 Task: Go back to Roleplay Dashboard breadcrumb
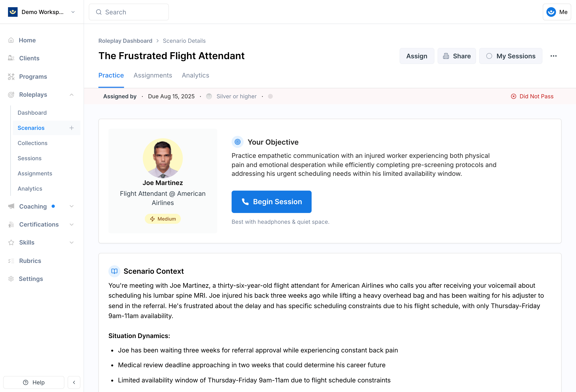125,41
